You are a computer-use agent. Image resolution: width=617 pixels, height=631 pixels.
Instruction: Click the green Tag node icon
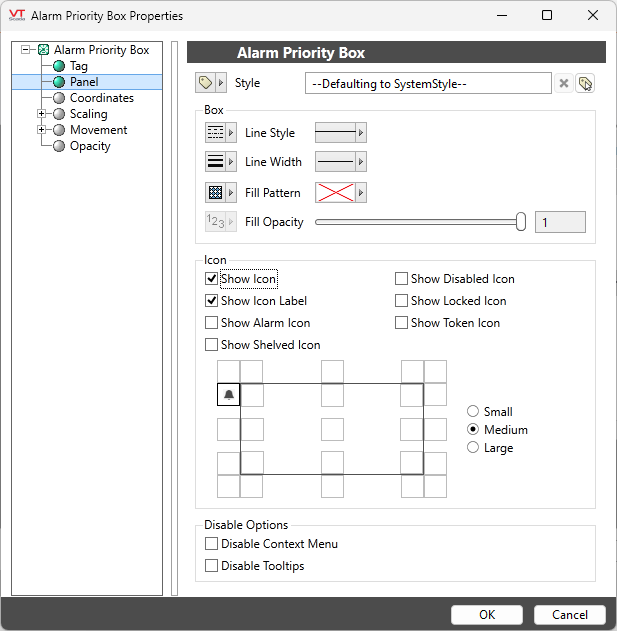tap(59, 66)
